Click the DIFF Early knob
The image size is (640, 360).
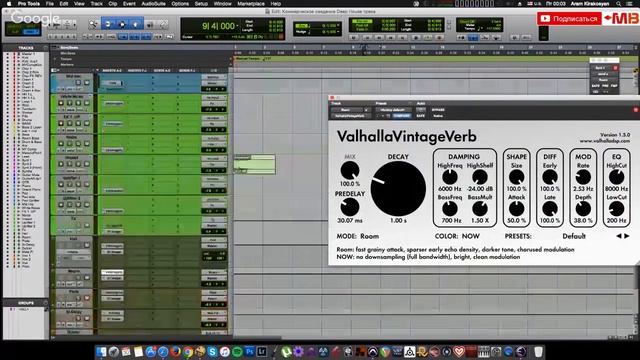click(x=550, y=177)
